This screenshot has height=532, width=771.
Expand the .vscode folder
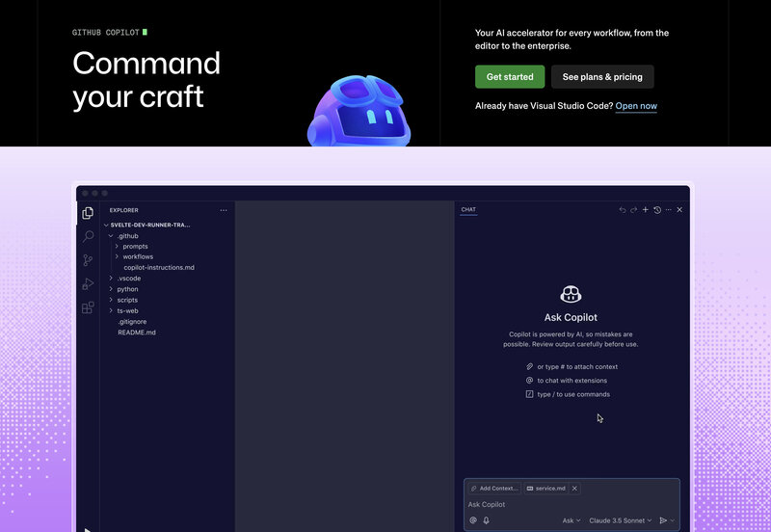click(x=111, y=279)
